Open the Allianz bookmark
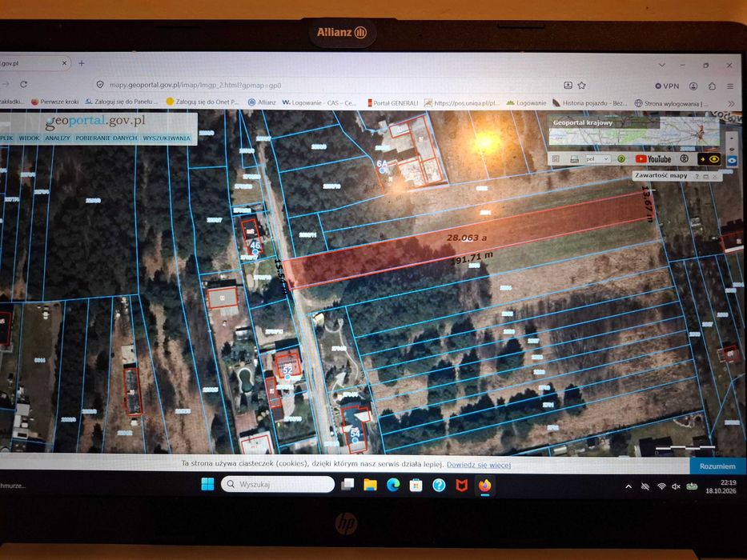The image size is (747, 560). coord(262,102)
